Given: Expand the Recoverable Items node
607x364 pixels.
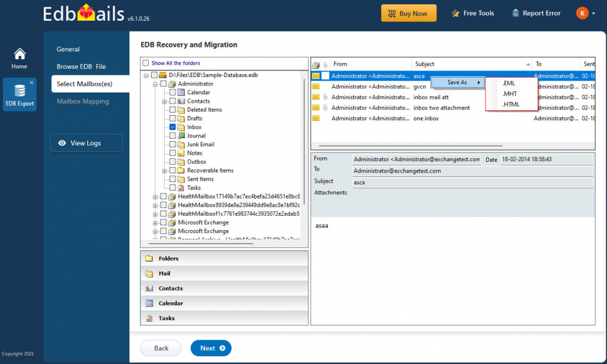Looking at the screenshot, I should [x=164, y=171].
